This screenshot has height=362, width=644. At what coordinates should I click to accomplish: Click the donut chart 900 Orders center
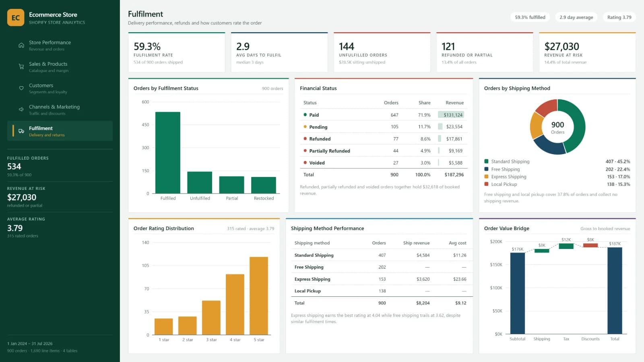click(x=557, y=127)
